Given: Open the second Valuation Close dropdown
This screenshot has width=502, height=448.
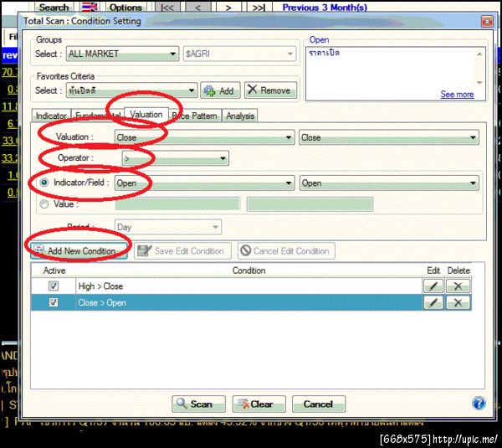Looking at the screenshot, I should click(x=389, y=137).
